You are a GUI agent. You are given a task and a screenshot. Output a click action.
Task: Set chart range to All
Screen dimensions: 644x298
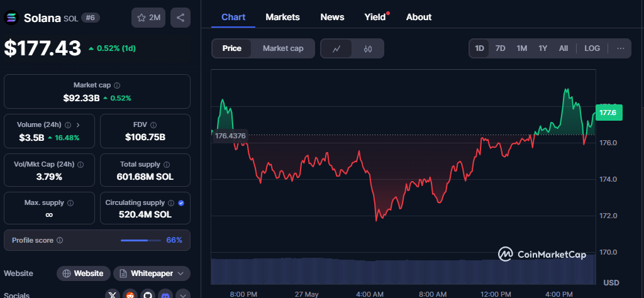click(x=563, y=48)
